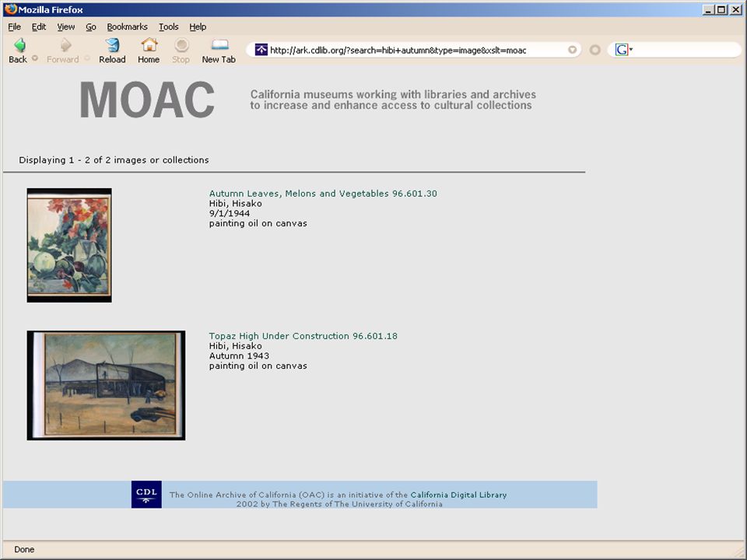
Task: Close the Firefox window
Action: [x=735, y=9]
